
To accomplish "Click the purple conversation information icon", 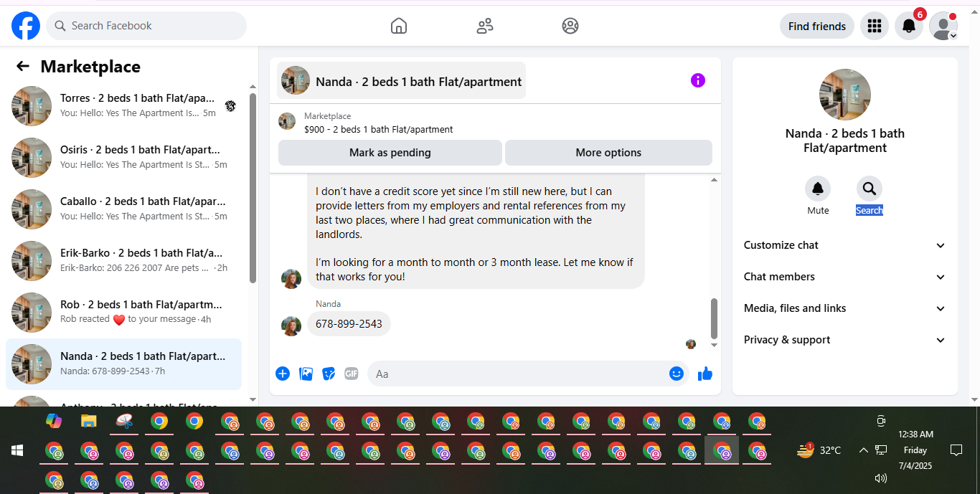I will tap(698, 80).
